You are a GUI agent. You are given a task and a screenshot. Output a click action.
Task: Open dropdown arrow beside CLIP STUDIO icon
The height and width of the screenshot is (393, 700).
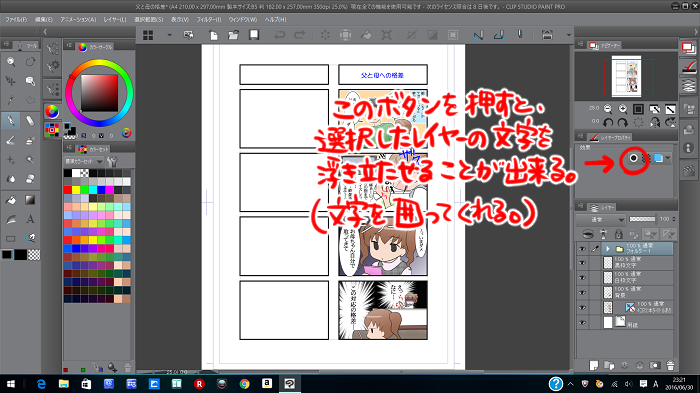pos(170,35)
